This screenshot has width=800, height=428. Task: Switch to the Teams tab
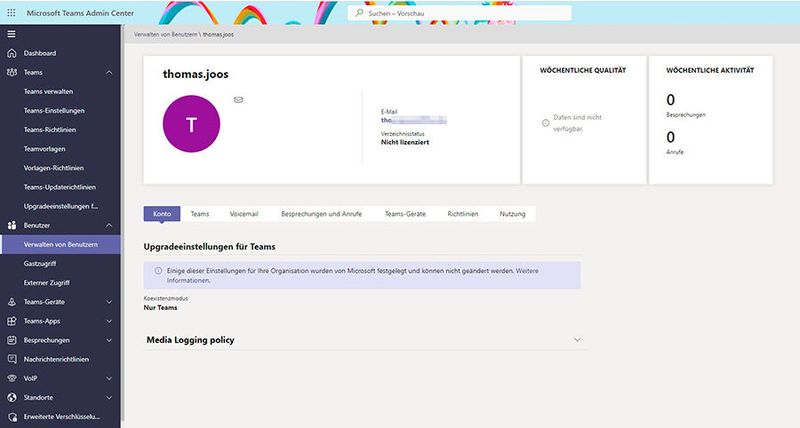pos(200,214)
